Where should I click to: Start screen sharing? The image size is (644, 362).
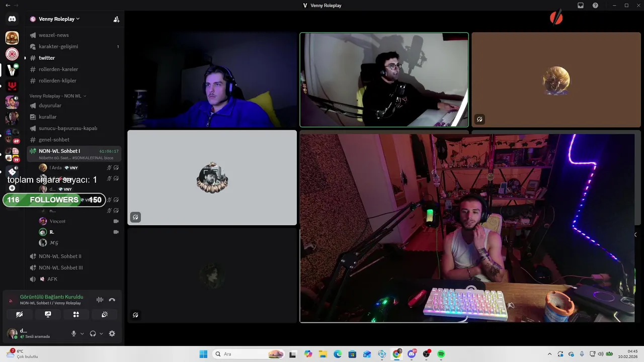tap(48, 314)
